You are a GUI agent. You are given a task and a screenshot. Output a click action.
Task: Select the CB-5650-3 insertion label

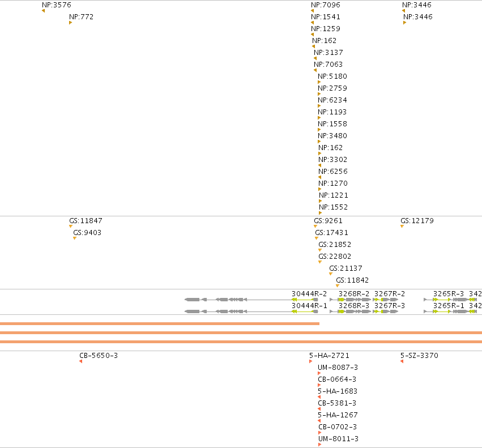99,356
